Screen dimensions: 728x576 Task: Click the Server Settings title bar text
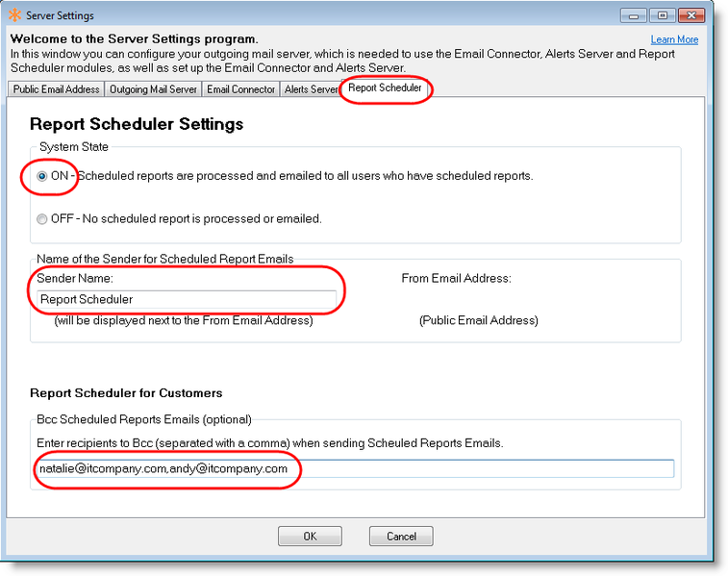tap(60, 15)
